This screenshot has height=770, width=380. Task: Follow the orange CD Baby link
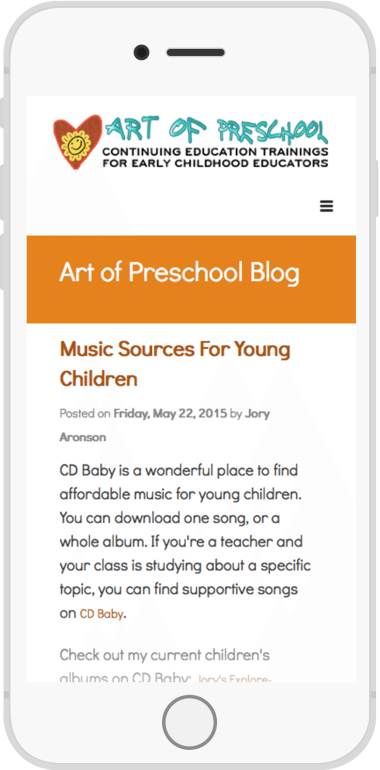click(x=101, y=614)
